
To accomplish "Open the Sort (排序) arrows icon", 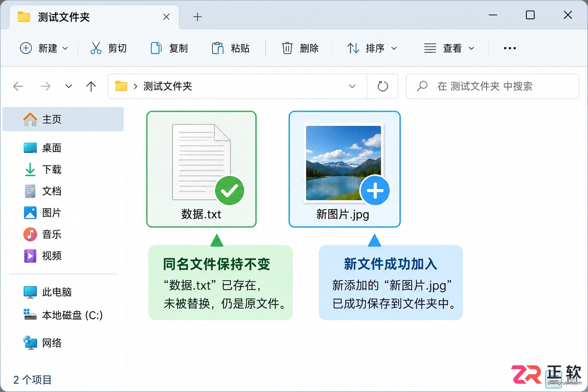I will pos(353,48).
